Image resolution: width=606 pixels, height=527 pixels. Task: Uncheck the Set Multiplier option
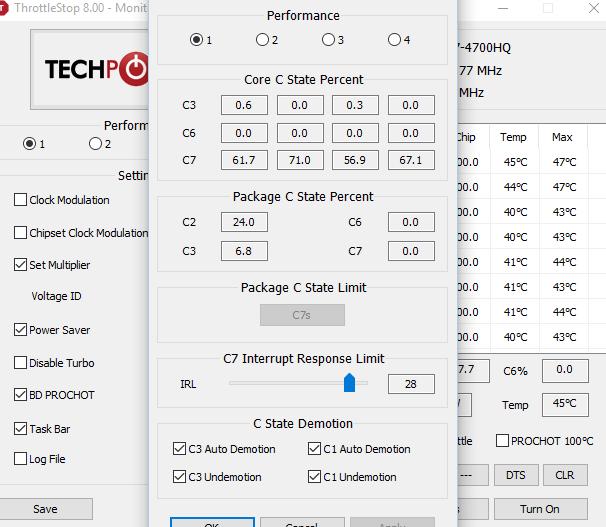(20, 265)
